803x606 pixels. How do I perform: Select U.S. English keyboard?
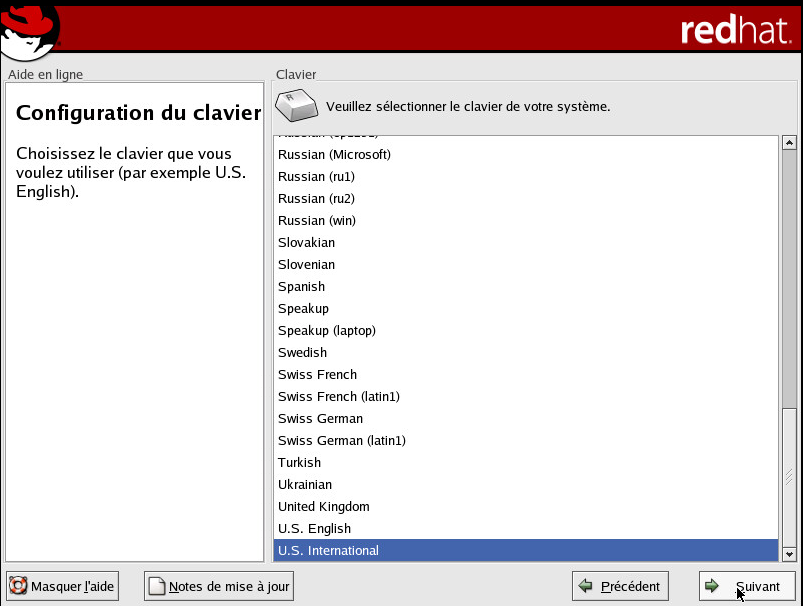click(x=526, y=529)
